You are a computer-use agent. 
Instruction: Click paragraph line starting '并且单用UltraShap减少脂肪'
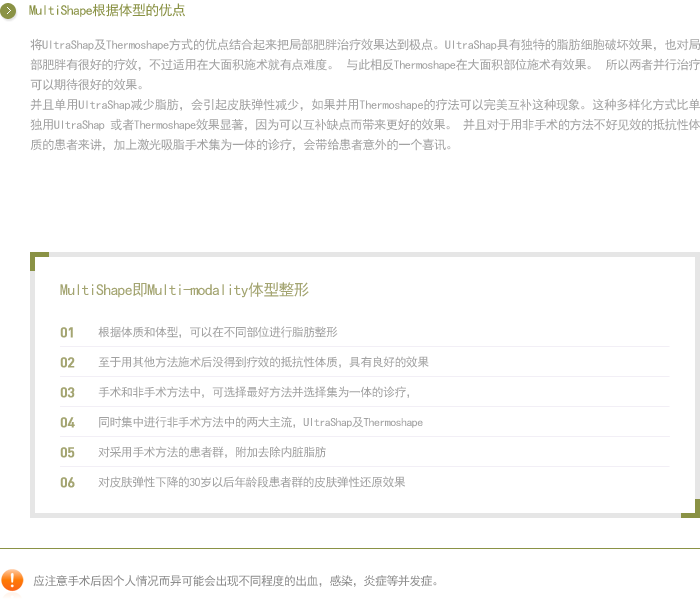[x=365, y=105]
